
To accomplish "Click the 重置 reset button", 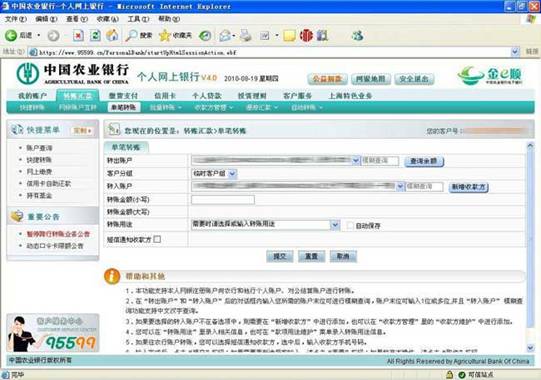I will pyautogui.click(x=311, y=256).
